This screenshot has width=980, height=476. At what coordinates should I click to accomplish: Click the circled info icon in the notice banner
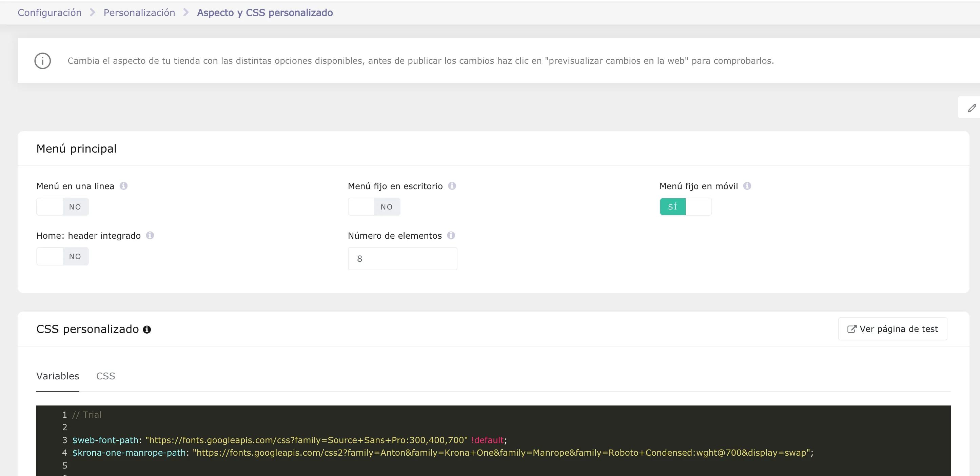(43, 61)
